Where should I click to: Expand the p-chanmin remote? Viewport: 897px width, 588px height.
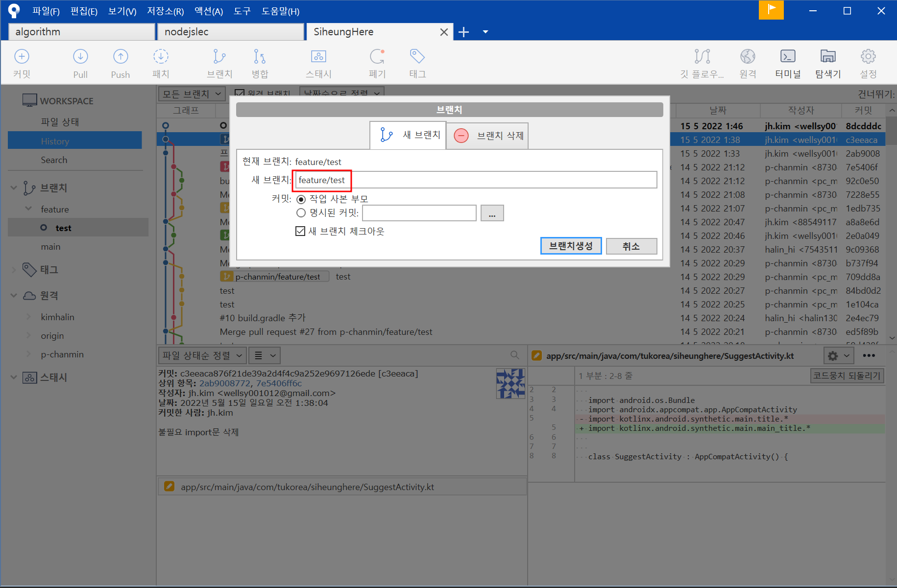click(28, 354)
